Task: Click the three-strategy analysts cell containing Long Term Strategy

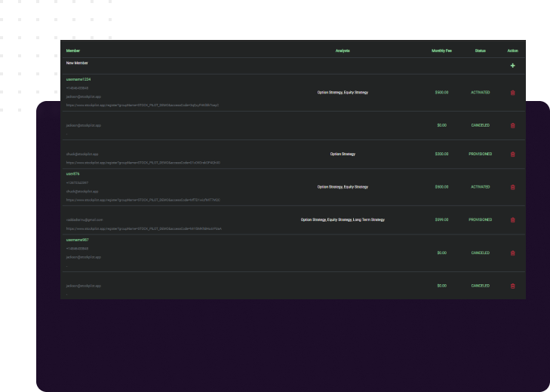Action: click(343, 220)
